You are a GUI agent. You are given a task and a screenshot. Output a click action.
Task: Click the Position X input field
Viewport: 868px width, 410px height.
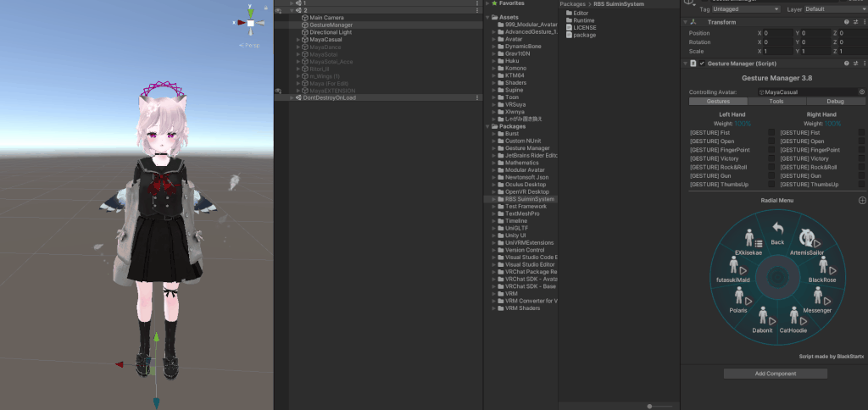pos(778,33)
